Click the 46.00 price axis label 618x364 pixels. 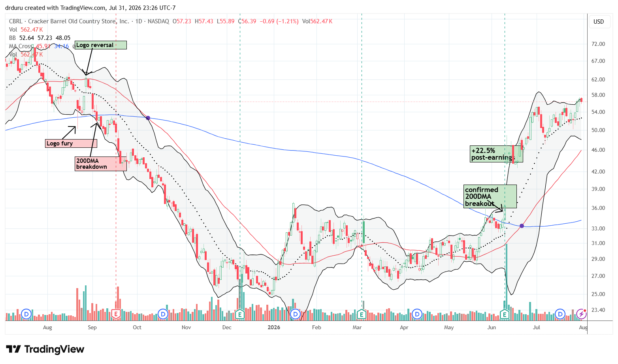point(598,150)
